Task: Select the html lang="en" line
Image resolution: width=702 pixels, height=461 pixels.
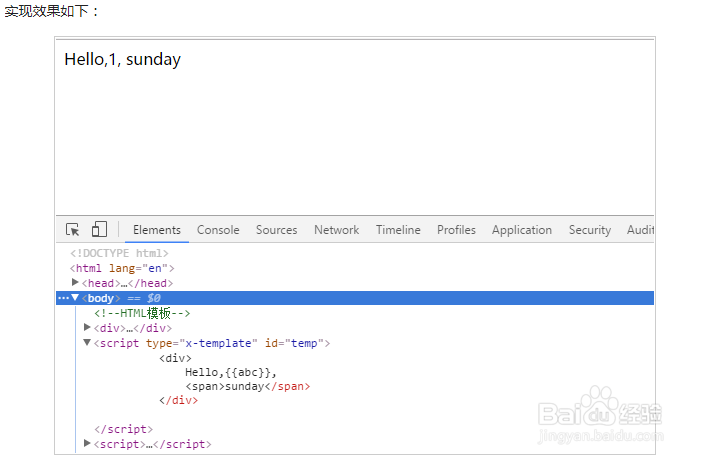Action: (122, 268)
